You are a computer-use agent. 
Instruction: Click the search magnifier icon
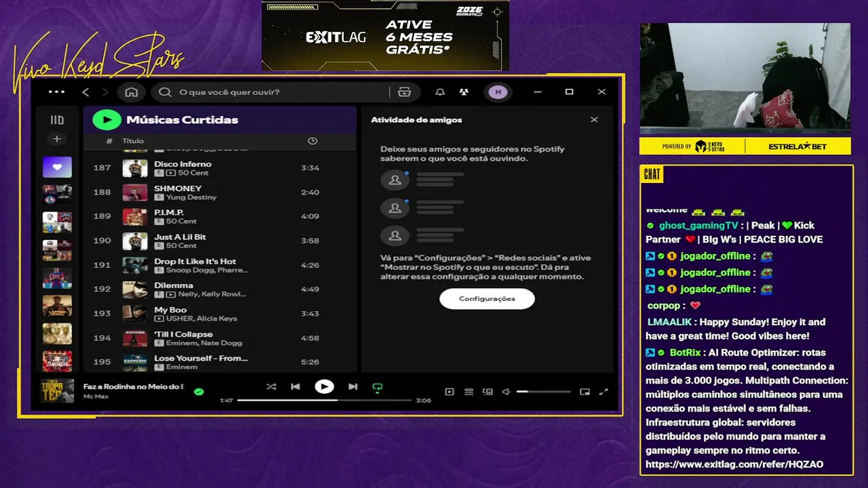pyautogui.click(x=165, y=92)
